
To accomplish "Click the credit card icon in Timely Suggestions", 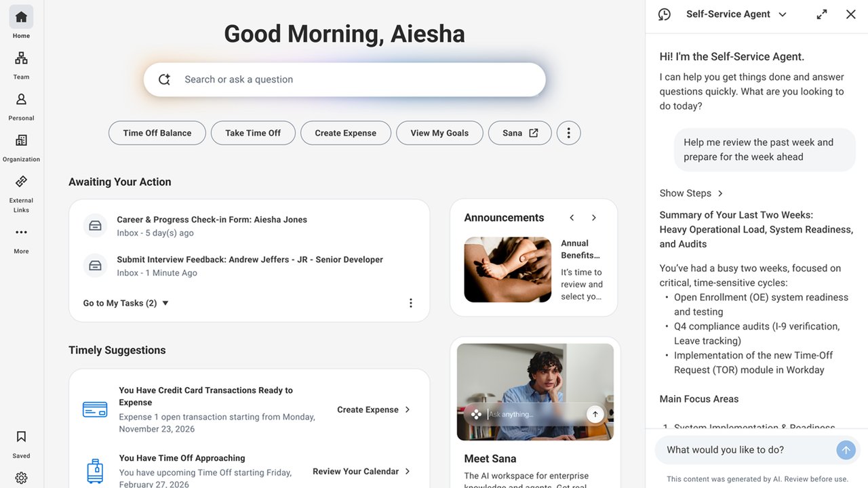I will click(95, 409).
